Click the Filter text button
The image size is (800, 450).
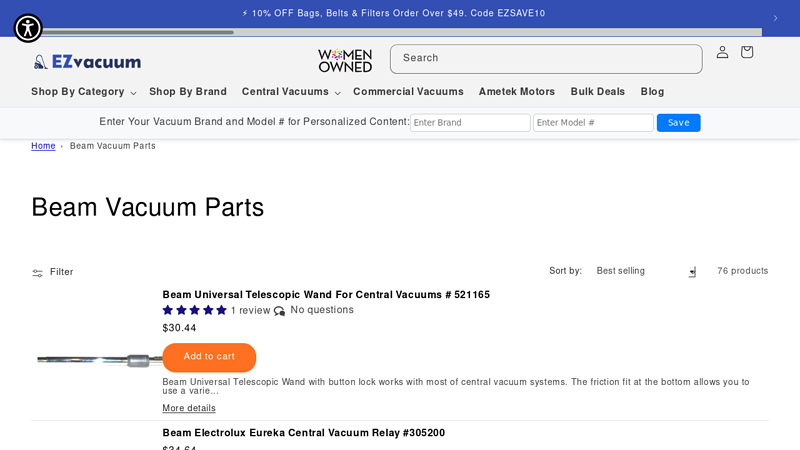click(x=62, y=272)
